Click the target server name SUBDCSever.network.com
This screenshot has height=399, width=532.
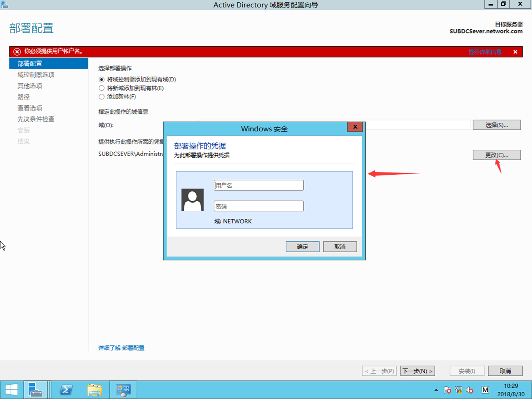click(486, 31)
